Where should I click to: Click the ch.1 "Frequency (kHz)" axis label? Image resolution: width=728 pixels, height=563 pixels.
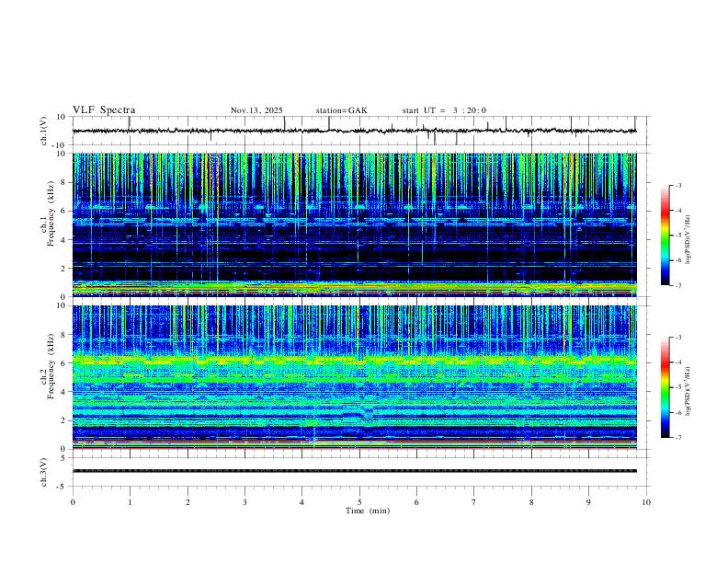tap(51, 213)
